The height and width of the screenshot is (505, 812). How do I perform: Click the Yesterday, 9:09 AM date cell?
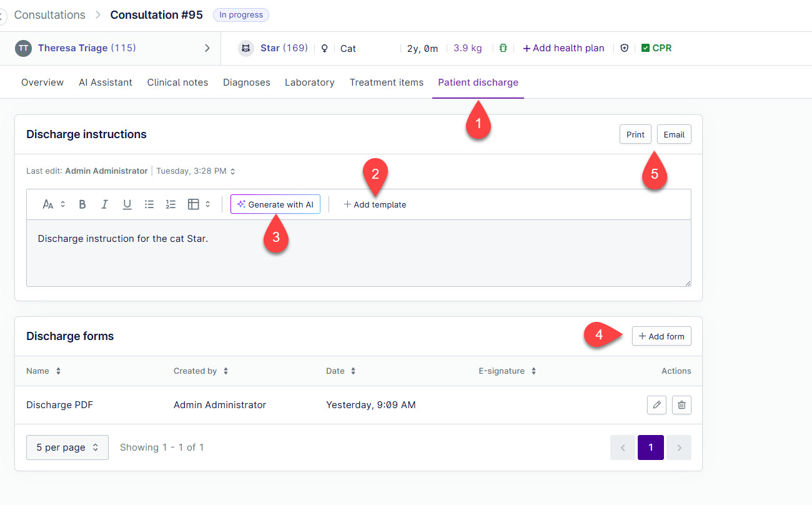(x=371, y=405)
